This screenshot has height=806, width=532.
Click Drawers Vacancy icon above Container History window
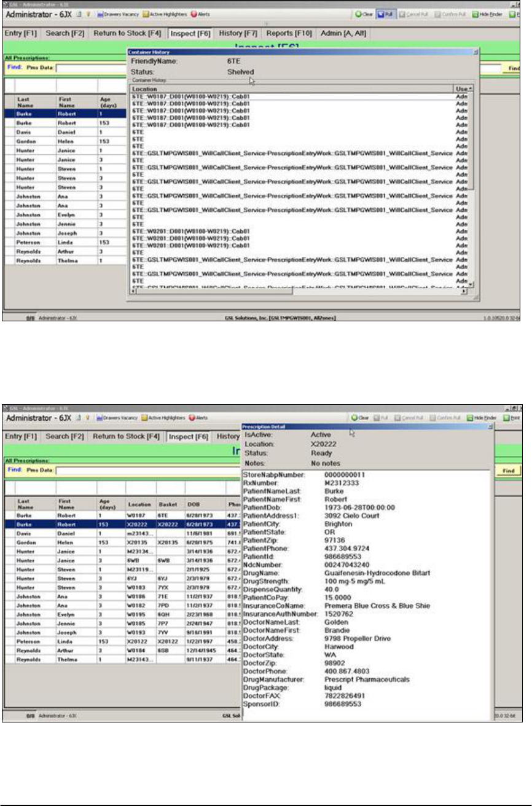119,14
